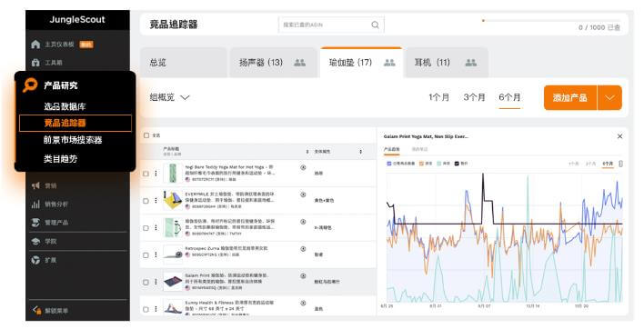Click the 产品研究 magnifier icon
This screenshot has width=644, height=329.
click(x=30, y=85)
